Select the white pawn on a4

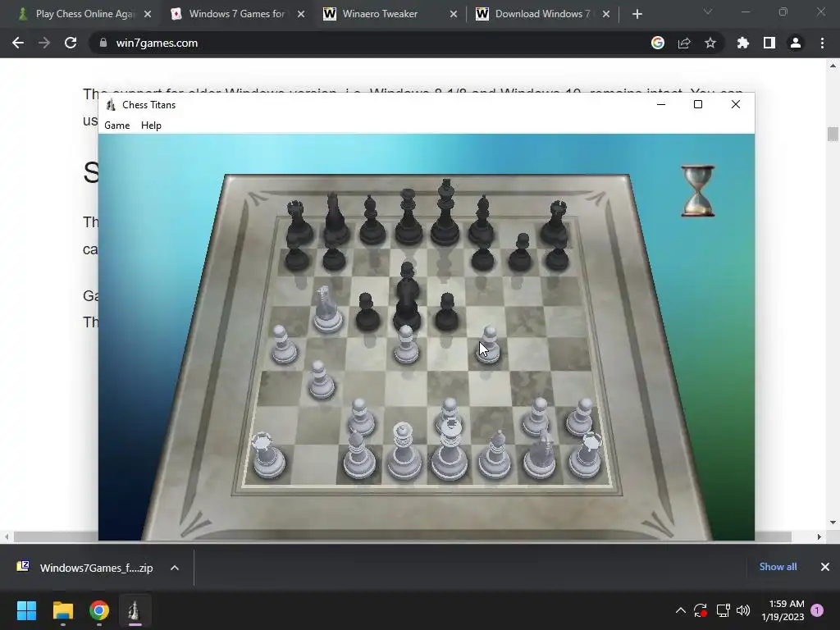click(283, 345)
